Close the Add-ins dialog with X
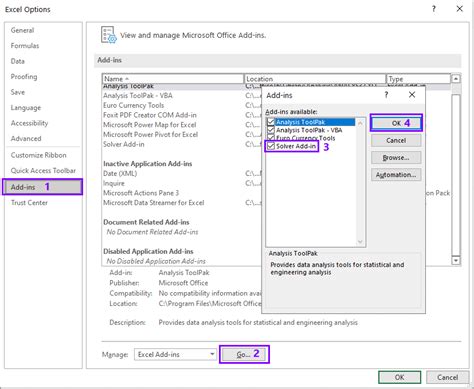474x389 pixels. coord(412,95)
